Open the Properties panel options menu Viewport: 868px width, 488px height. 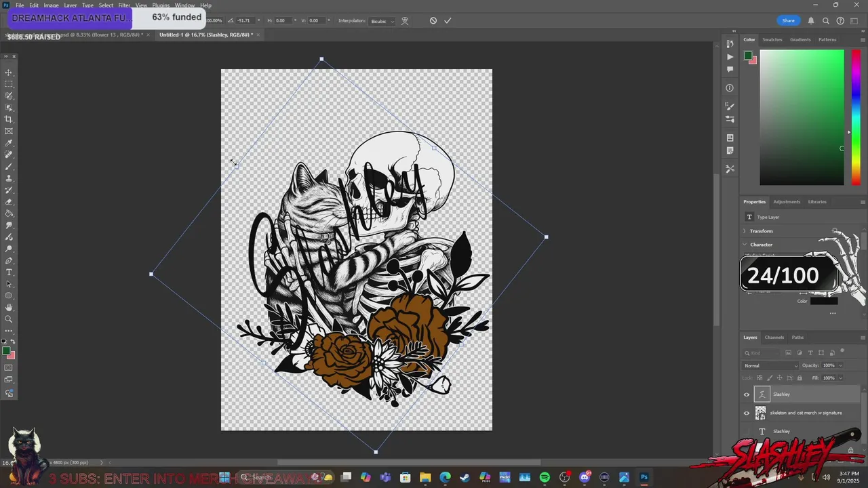click(863, 202)
